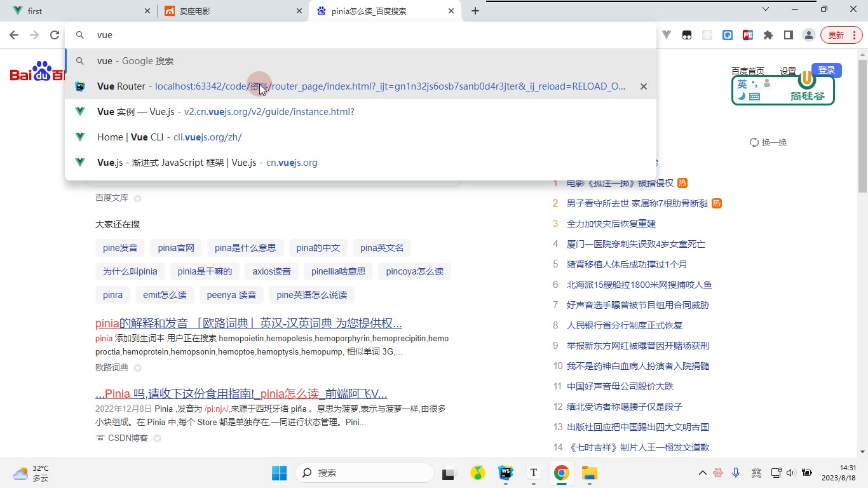Image resolution: width=868 pixels, height=488 pixels.
Task: Open the FE helper extension icon
Action: pyautogui.click(x=748, y=35)
